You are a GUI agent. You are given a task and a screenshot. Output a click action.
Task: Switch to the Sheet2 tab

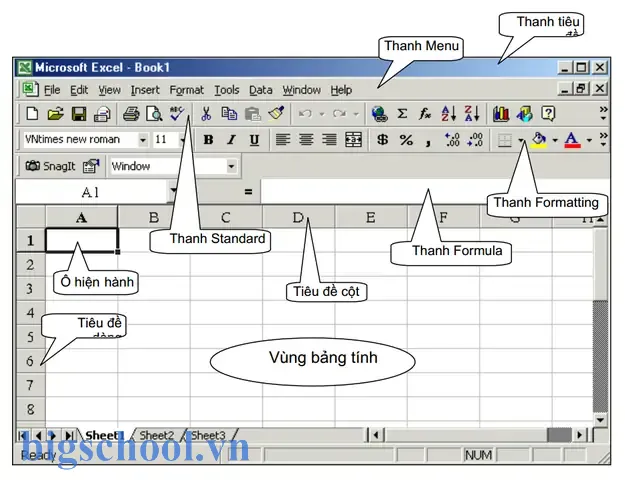pos(157,435)
